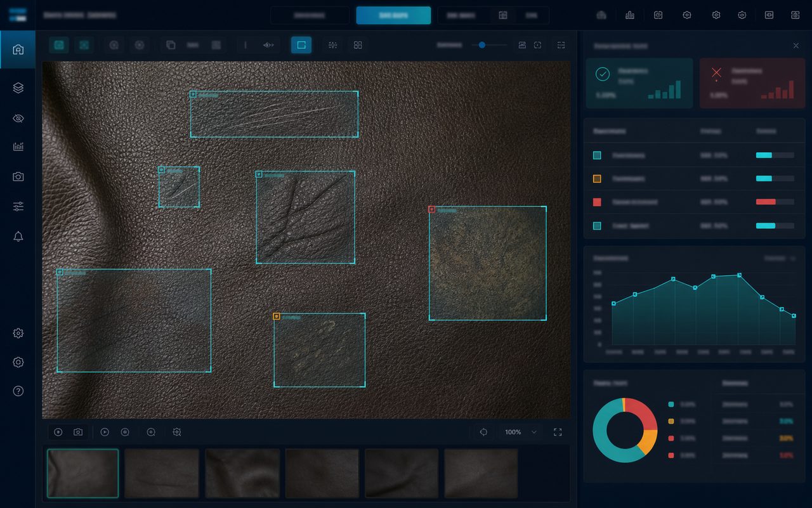Click the bar chart icon in top bar

pos(630,15)
